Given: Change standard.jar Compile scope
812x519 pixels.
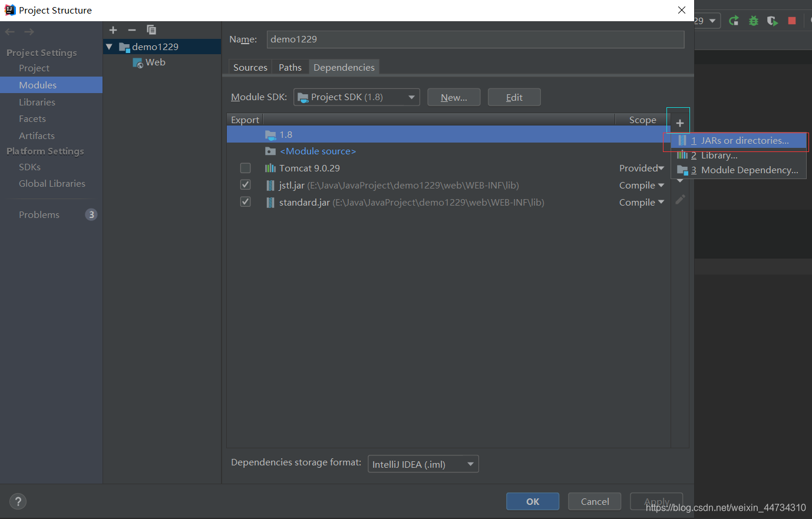Looking at the screenshot, I should point(641,202).
